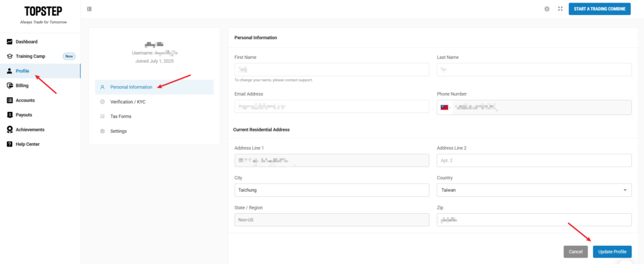Open the Settings section in profile menu
This screenshot has width=644, height=264.
click(x=118, y=131)
